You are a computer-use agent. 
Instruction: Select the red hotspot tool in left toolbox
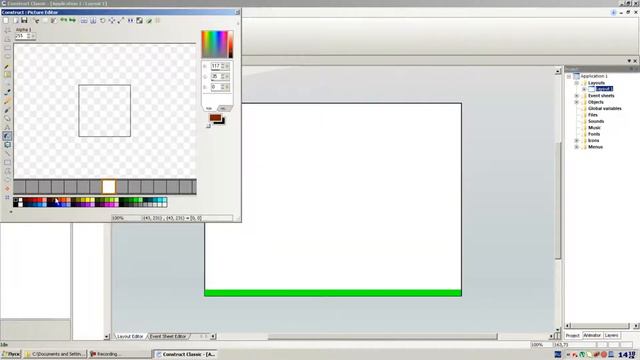7,189
